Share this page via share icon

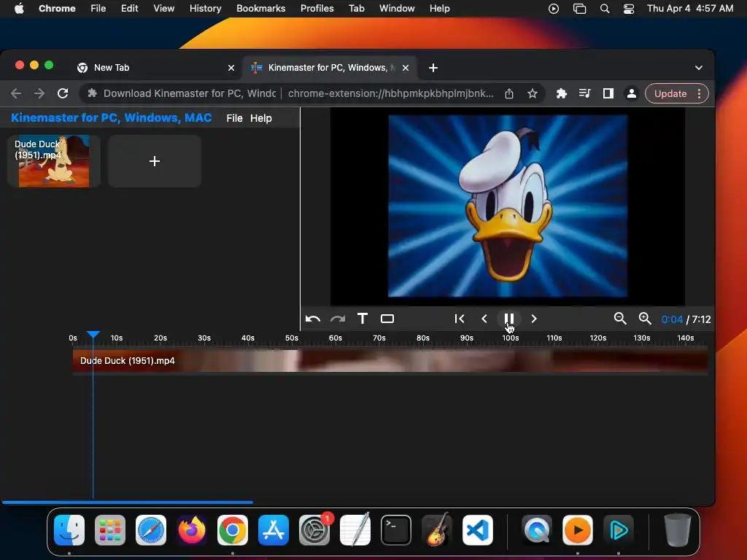(509, 93)
